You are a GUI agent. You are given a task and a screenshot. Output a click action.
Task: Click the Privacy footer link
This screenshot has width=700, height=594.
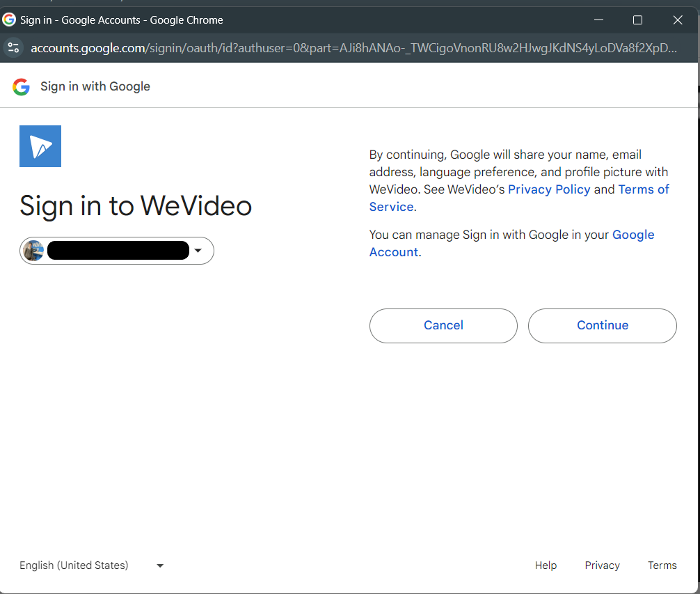[602, 565]
